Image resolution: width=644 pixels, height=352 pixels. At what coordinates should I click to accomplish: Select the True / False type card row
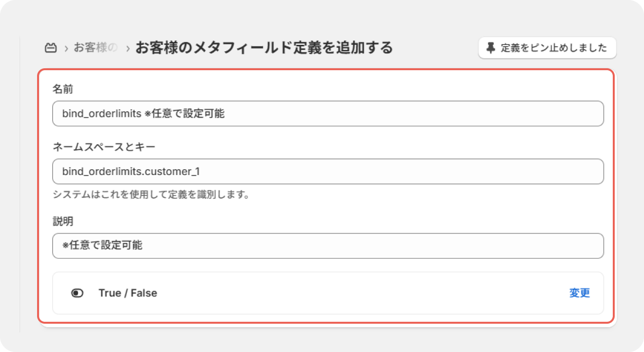tap(328, 293)
